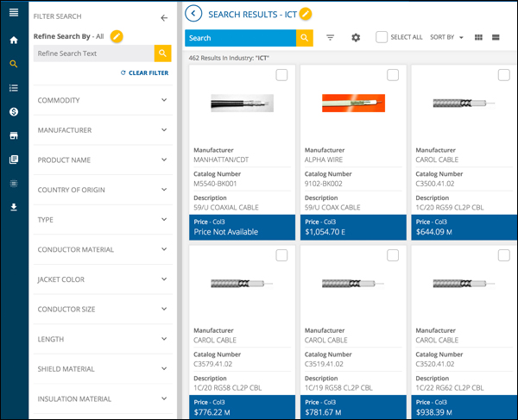Expand the Length filter

click(103, 339)
